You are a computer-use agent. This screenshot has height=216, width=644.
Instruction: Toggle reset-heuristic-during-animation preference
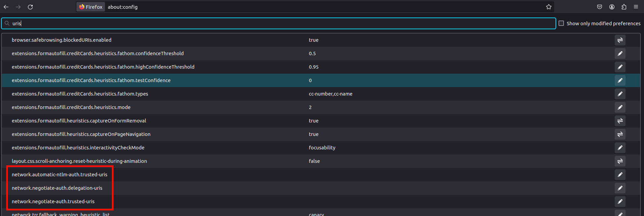coord(620,161)
